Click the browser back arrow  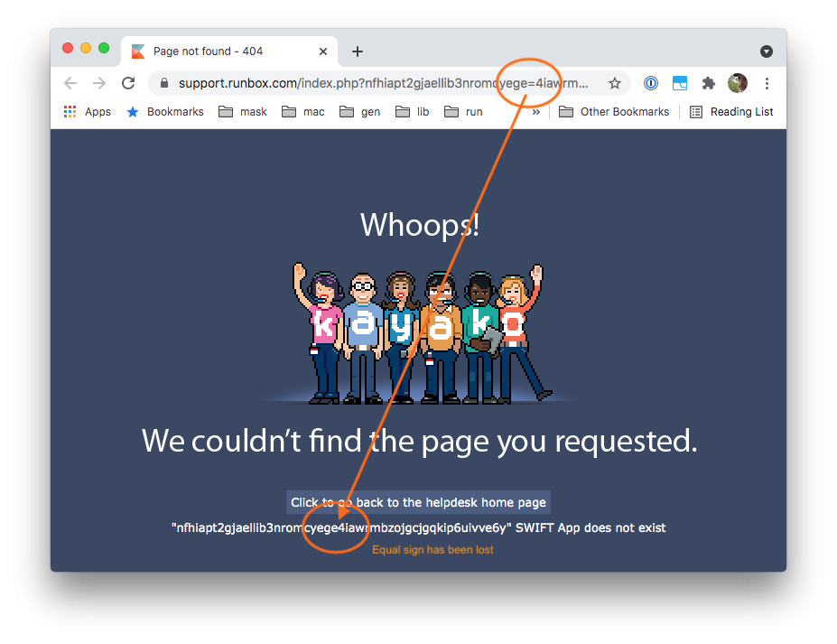pos(70,83)
